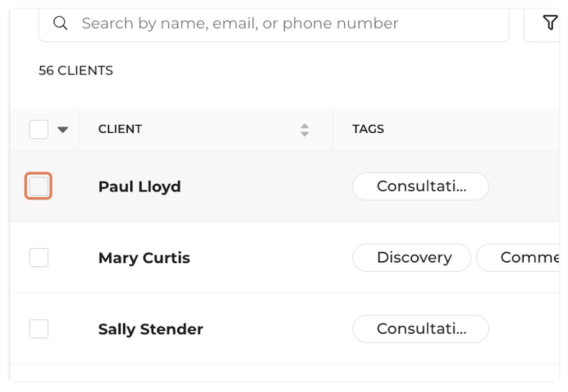Tick Sally Stender's row checkbox
This screenshot has width=568, height=392.
coord(39,329)
